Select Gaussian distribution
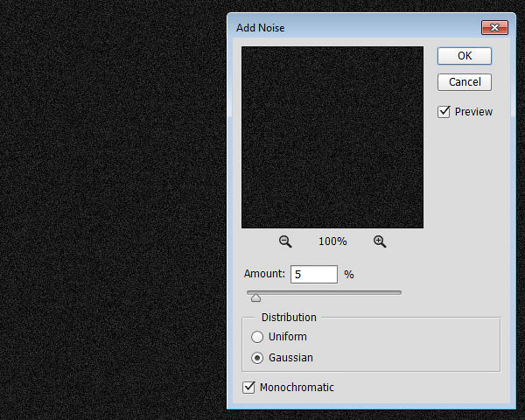 coord(257,358)
